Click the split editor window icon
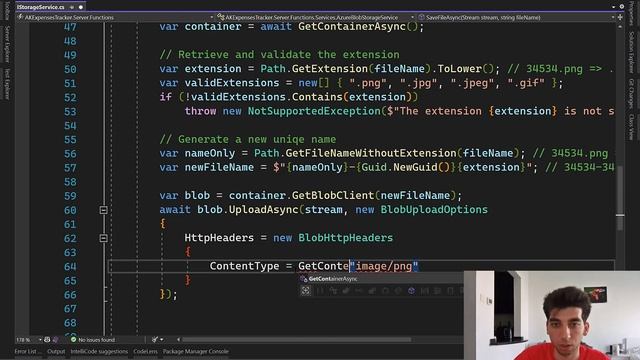 pyautogui.click(x=620, y=17)
